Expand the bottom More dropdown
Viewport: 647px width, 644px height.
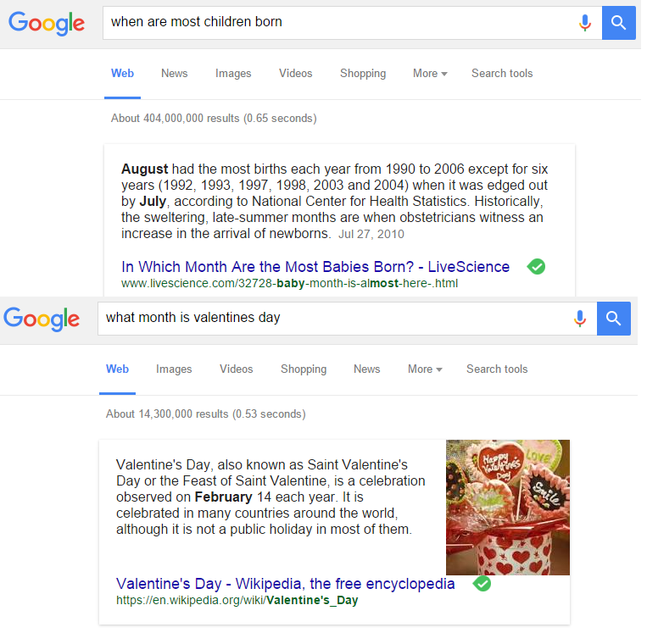[x=425, y=369]
